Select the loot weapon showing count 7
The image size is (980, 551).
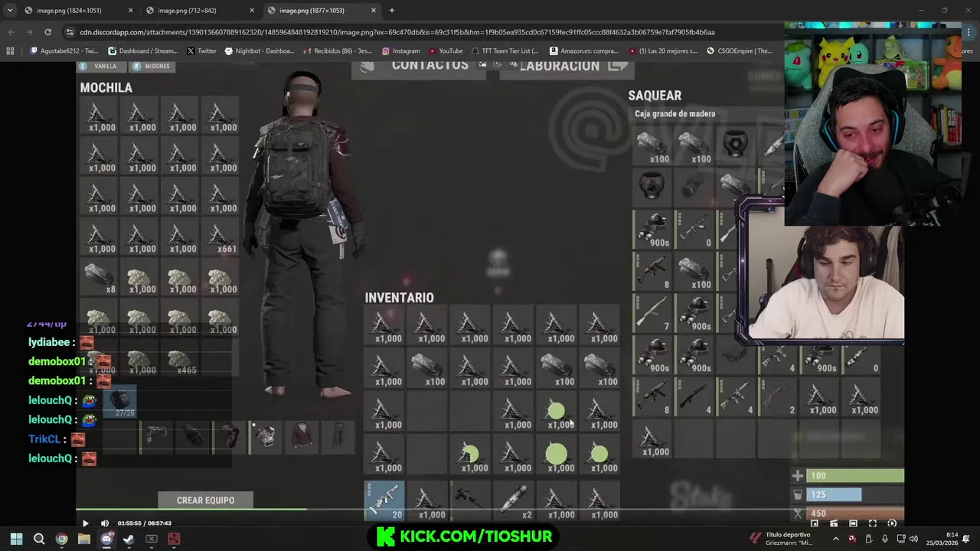click(652, 313)
